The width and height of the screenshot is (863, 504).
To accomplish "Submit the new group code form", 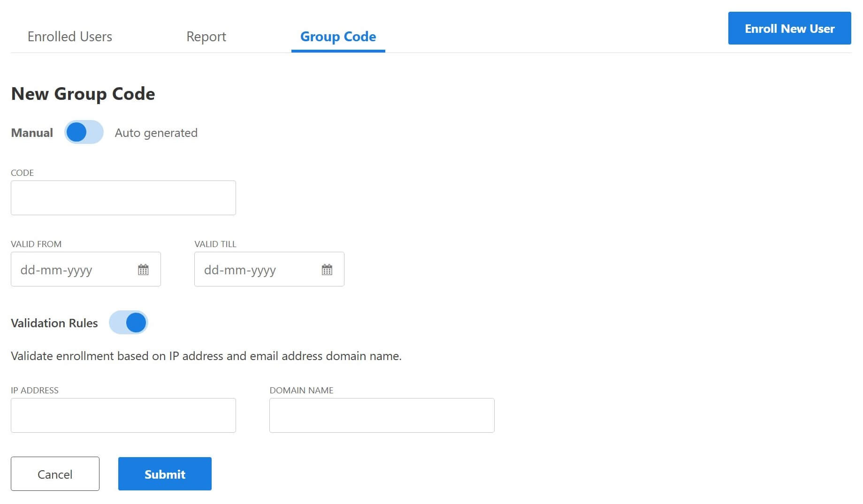I will pos(165,474).
